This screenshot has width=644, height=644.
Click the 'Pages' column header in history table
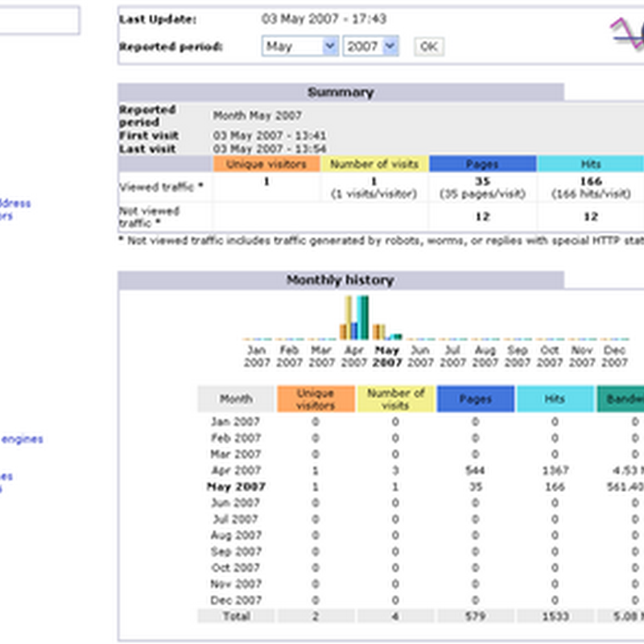(475, 398)
